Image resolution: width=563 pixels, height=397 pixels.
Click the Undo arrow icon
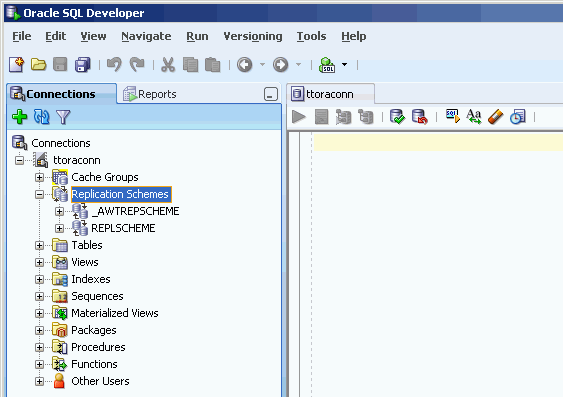(114, 65)
